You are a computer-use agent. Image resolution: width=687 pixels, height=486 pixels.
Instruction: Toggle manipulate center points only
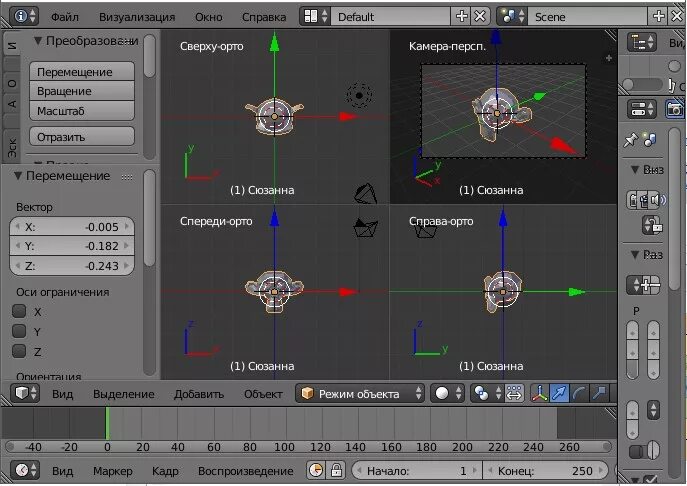click(514, 393)
